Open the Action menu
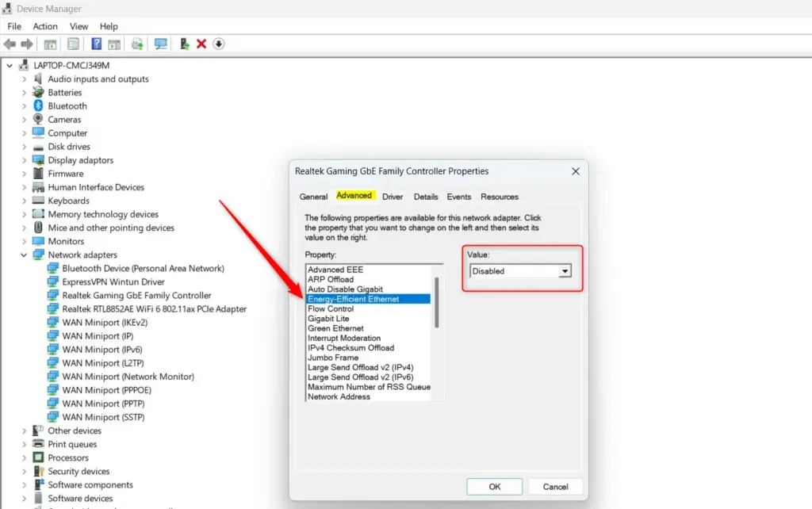This screenshot has height=509, width=812. point(45,26)
